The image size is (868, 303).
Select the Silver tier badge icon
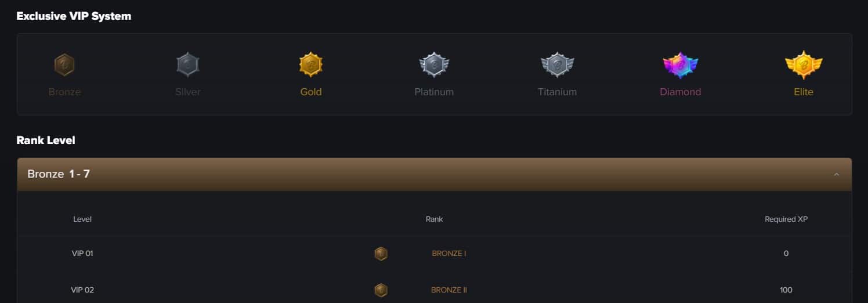click(187, 64)
